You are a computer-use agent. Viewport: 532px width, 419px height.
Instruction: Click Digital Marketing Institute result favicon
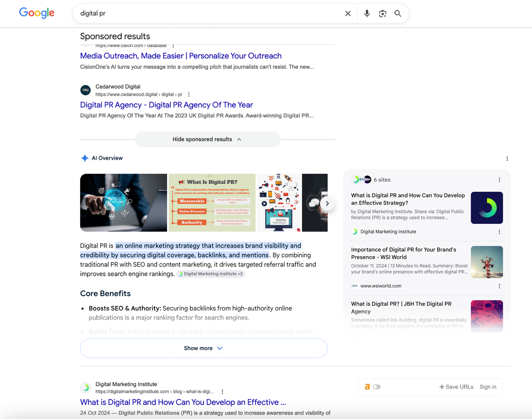(x=85, y=387)
